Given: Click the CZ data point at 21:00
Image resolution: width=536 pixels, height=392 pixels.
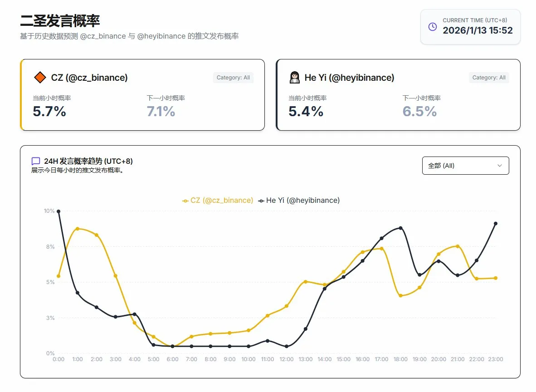Looking at the screenshot, I should point(458,246).
